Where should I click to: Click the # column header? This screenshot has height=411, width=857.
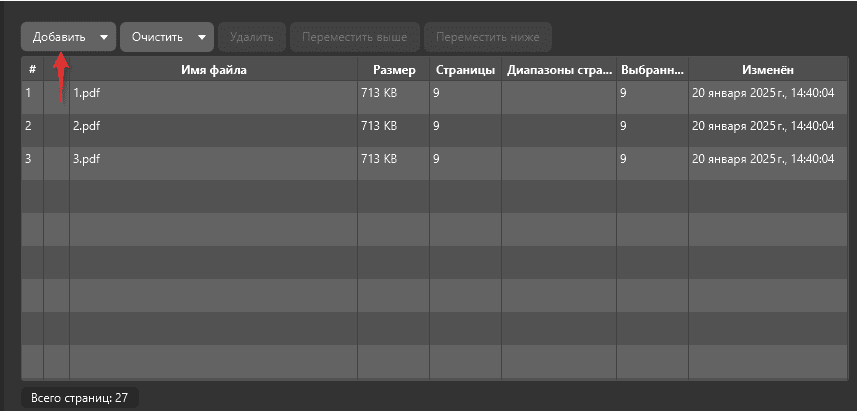coord(32,69)
